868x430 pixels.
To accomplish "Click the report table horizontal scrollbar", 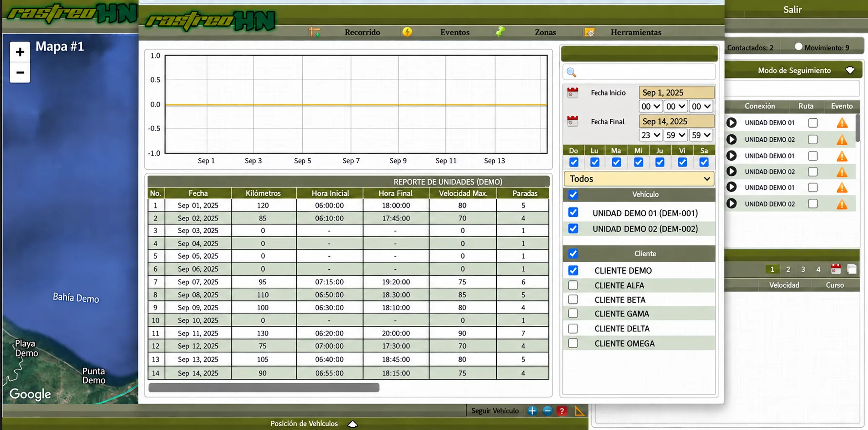I will click(264, 388).
